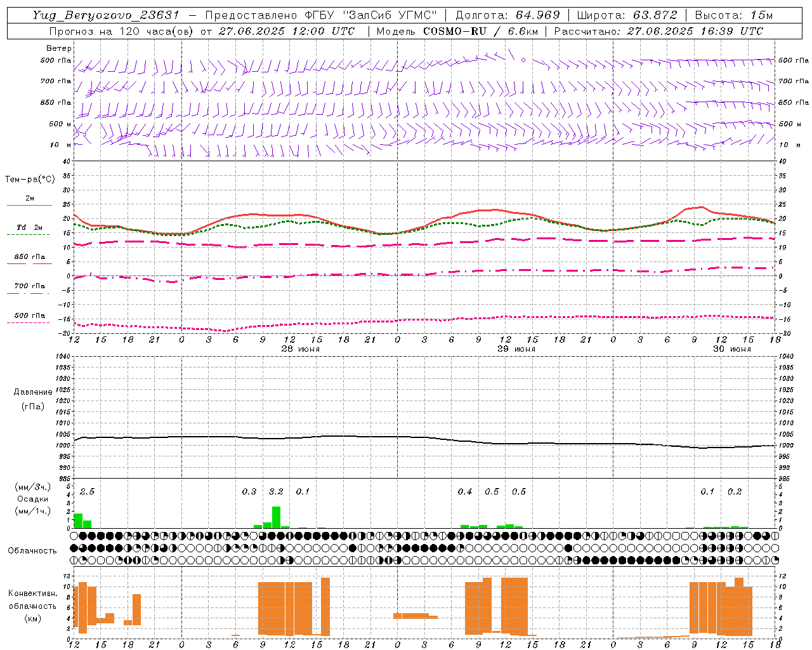Click the "Ветер" wind panel label
The width and height of the screenshot is (812, 650).
pyautogui.click(x=59, y=48)
